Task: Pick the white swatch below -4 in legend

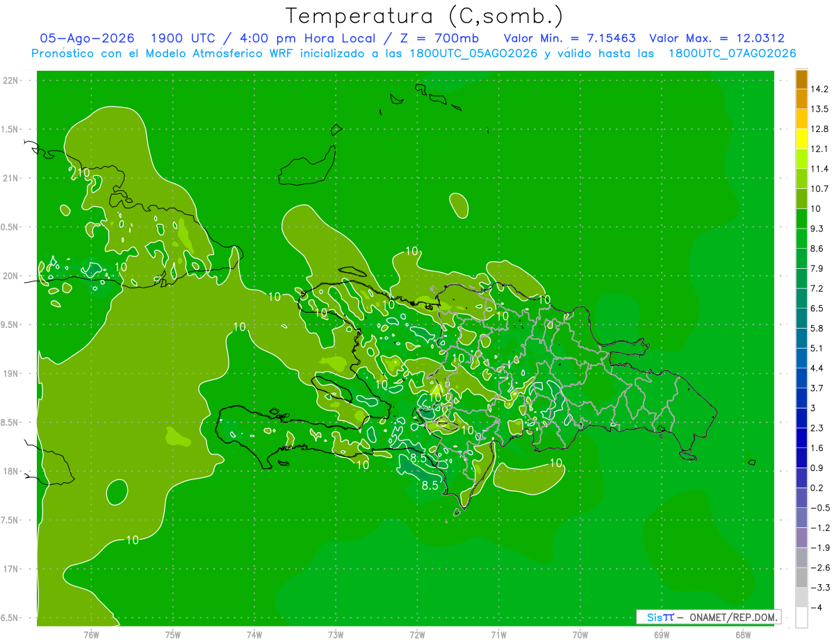Action: [x=801, y=617]
